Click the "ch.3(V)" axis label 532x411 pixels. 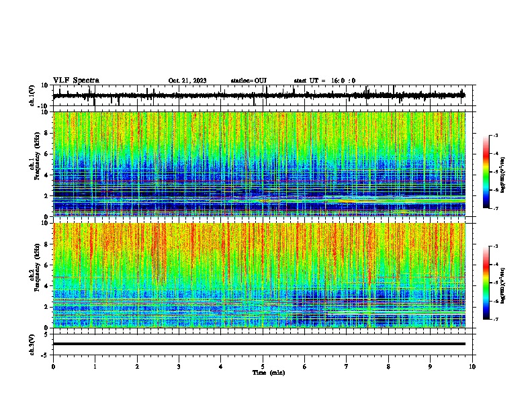coord(32,345)
